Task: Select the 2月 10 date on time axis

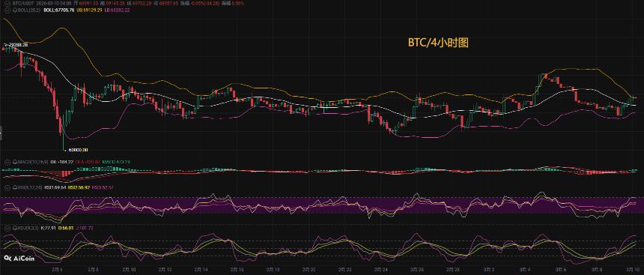Action: 130,270
